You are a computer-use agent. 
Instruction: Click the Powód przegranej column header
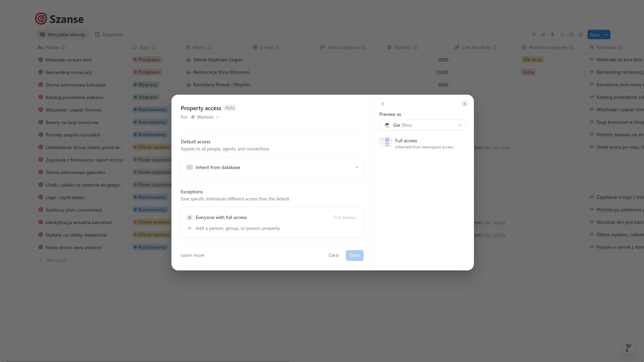tap(547, 48)
